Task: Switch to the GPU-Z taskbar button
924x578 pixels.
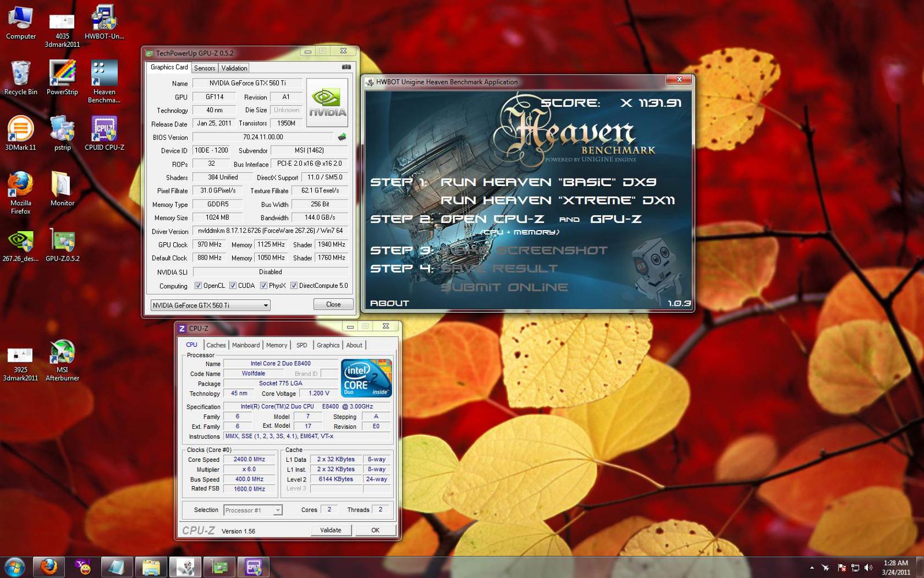Action: 219,568
